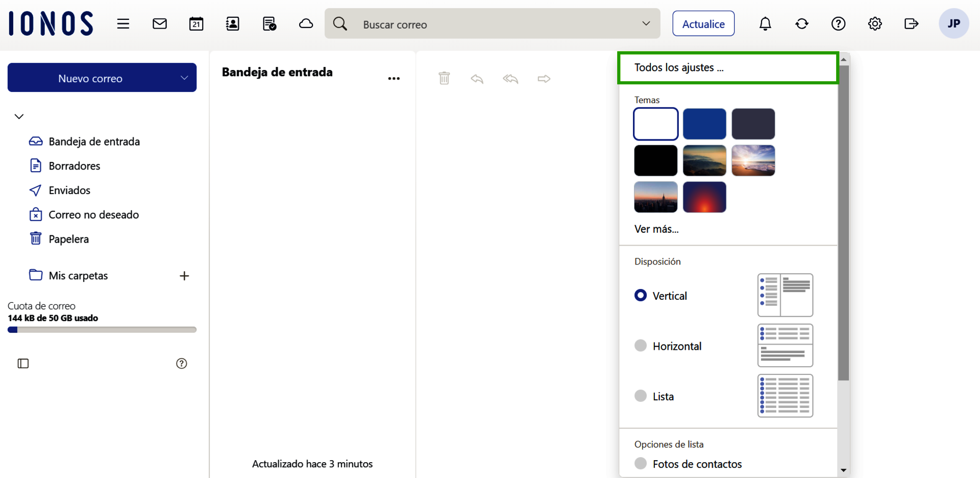Select the beach sunrise theme
The image size is (980, 478).
[753, 160]
